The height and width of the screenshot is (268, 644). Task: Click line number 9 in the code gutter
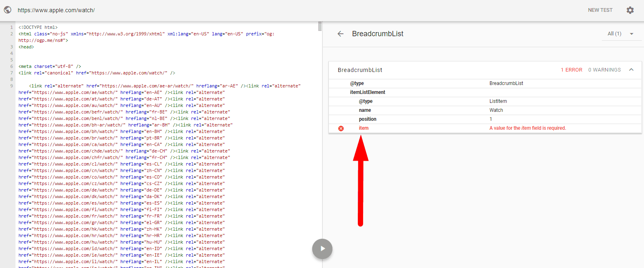coord(11,86)
